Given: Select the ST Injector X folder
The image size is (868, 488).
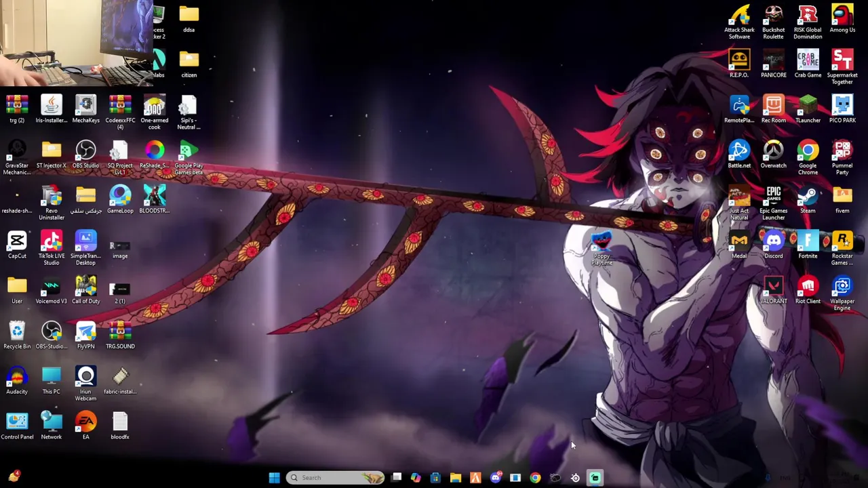Looking at the screenshot, I should coord(52,155).
